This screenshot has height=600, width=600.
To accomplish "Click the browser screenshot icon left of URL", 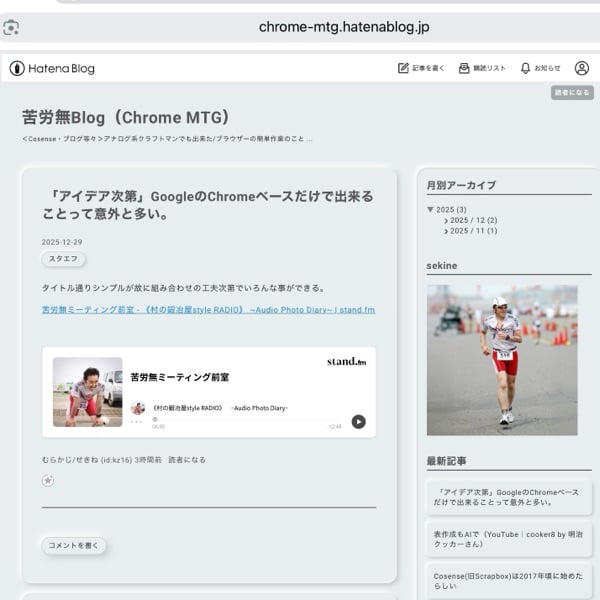I will pos(11,27).
